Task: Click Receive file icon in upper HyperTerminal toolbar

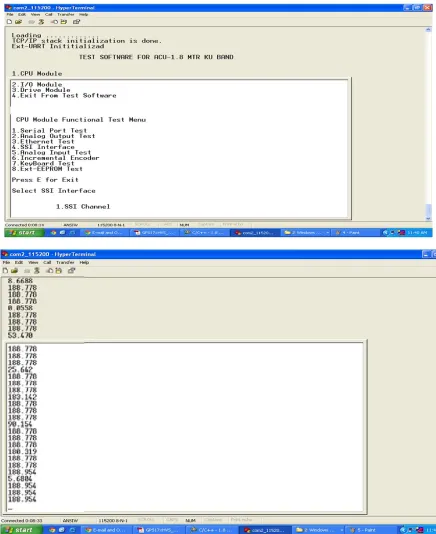Action: click(x=64, y=22)
